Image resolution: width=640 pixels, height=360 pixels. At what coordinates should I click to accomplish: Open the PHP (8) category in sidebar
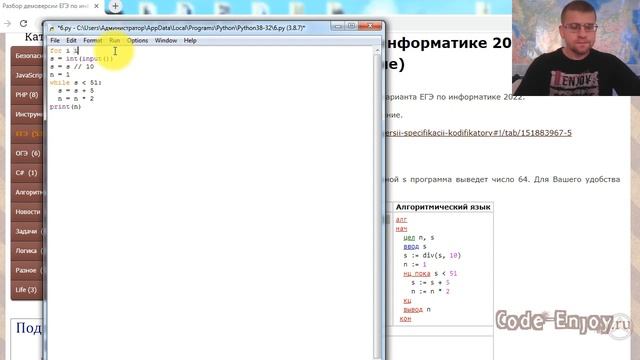(27, 95)
